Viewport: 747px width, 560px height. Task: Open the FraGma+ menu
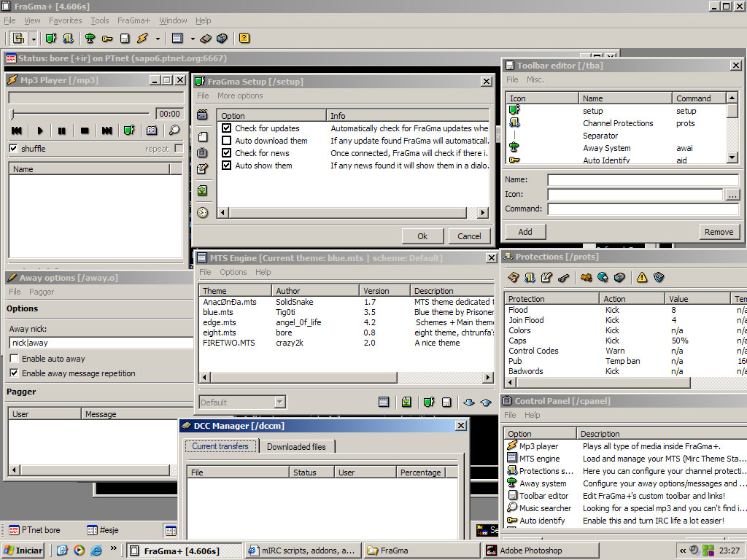click(134, 20)
